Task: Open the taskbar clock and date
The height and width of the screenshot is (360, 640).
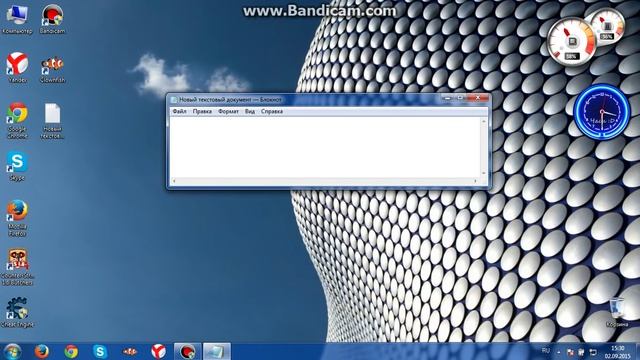Action: tap(618, 352)
